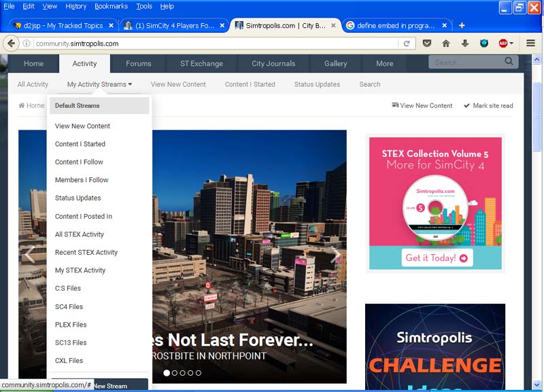This screenshot has width=544, height=392.
Task: Open the File menu
Action: point(9,6)
